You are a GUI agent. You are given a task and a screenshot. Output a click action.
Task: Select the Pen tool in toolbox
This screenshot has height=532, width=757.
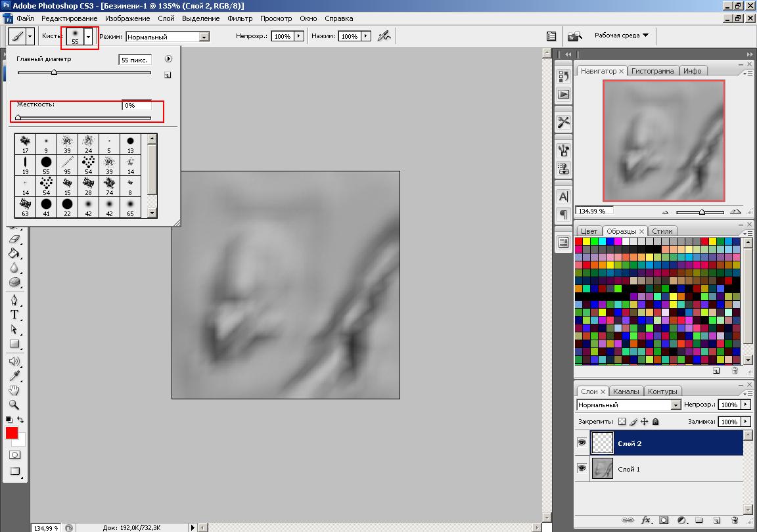click(x=14, y=300)
